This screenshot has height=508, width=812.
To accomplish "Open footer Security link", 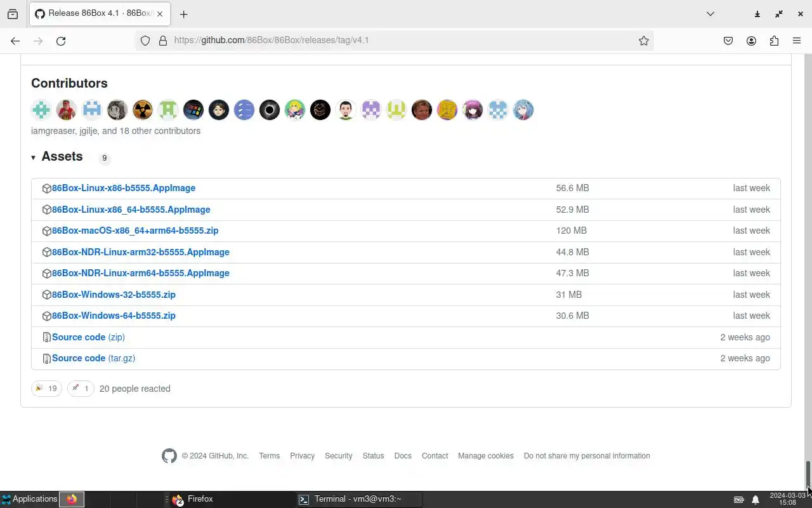I will [338, 456].
